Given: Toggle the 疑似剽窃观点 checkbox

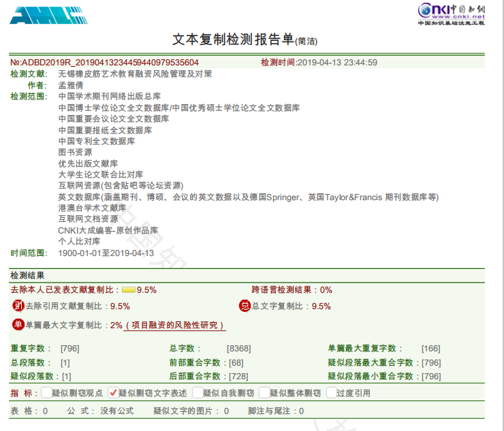Looking at the screenshot, I should [x=46, y=392].
